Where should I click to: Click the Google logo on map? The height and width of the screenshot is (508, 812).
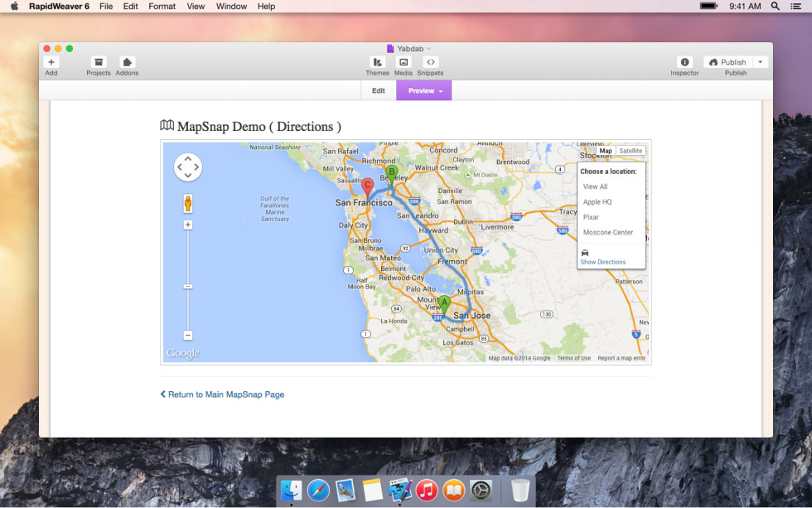183,353
